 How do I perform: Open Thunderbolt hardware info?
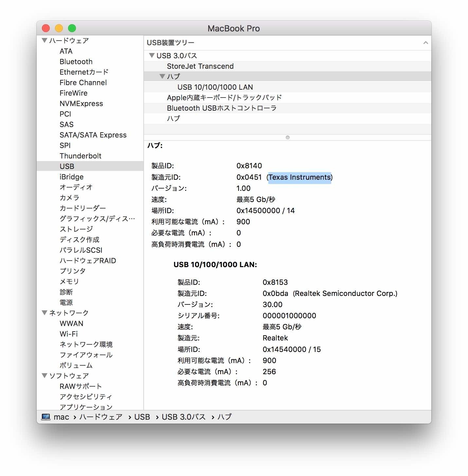click(x=81, y=156)
